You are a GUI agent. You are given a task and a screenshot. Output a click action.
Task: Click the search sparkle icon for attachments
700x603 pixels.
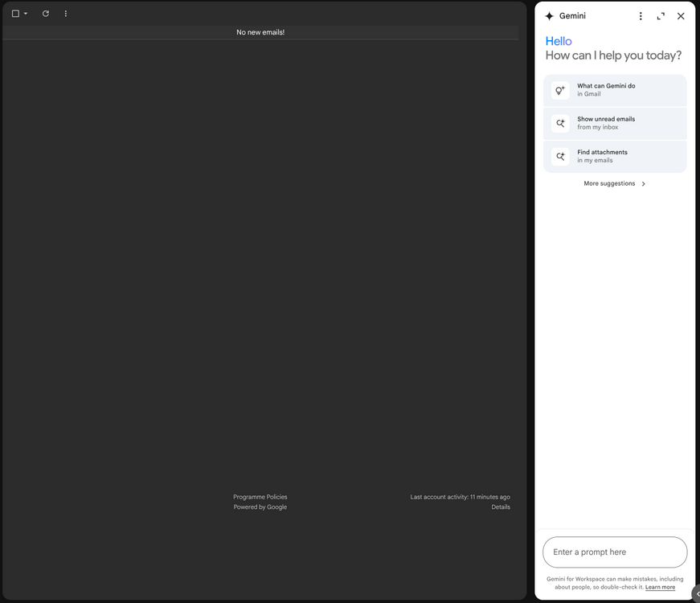560,156
